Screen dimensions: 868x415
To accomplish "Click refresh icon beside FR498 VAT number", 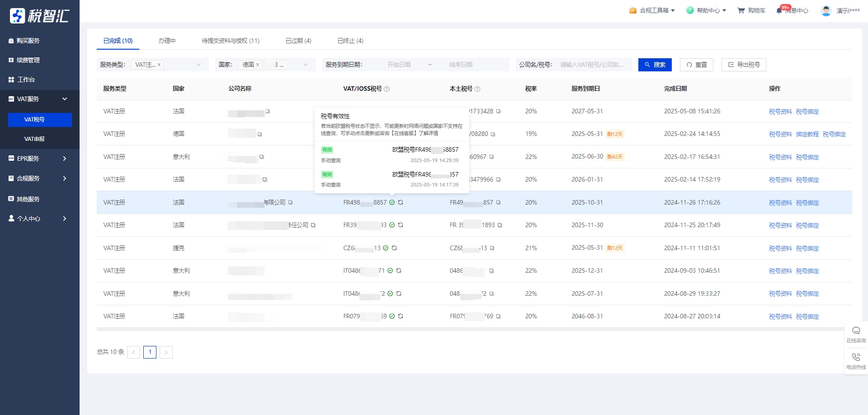I will point(401,203).
